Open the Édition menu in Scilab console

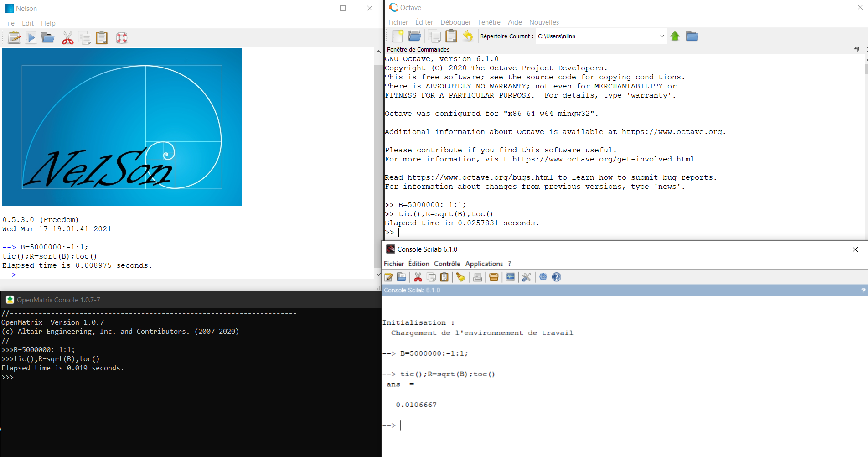[418, 264]
